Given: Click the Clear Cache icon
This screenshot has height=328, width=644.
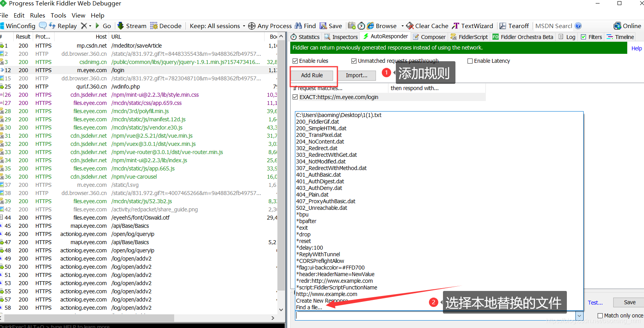Looking at the screenshot, I should [410, 26].
